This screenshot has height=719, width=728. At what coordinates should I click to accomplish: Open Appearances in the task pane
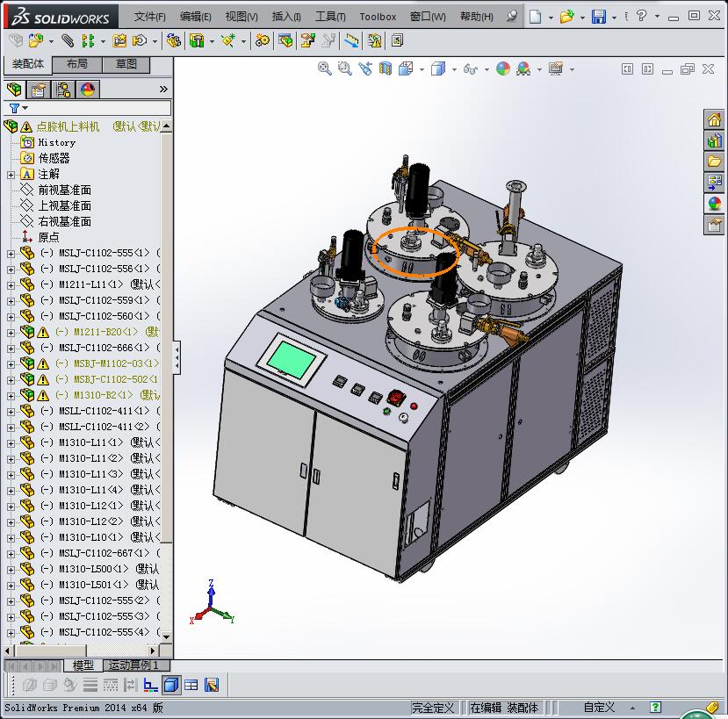tap(714, 204)
